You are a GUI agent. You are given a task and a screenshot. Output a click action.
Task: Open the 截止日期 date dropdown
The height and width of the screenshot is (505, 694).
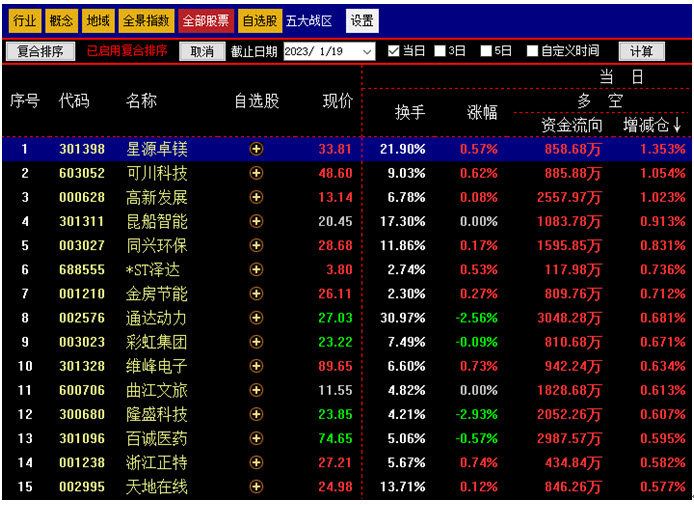pyautogui.click(x=366, y=51)
